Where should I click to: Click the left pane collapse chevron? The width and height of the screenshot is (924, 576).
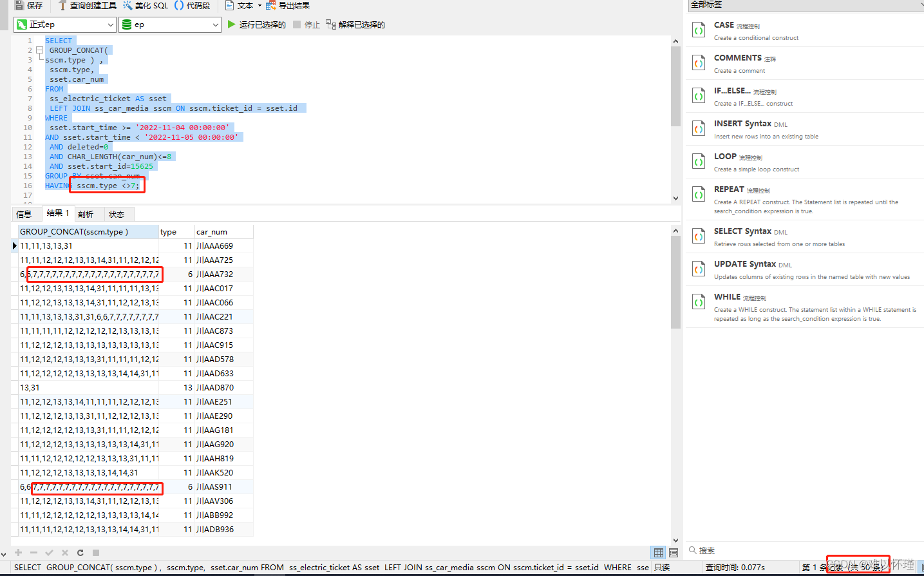4,553
